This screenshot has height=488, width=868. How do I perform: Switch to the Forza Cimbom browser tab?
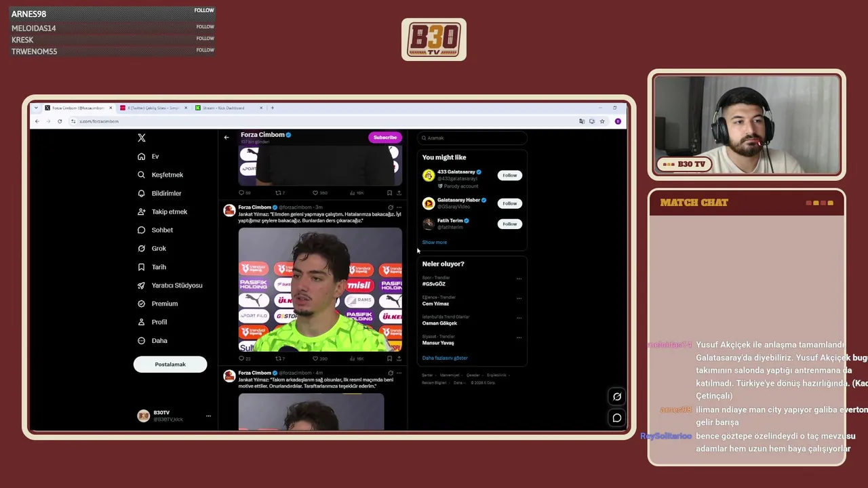pyautogui.click(x=78, y=108)
